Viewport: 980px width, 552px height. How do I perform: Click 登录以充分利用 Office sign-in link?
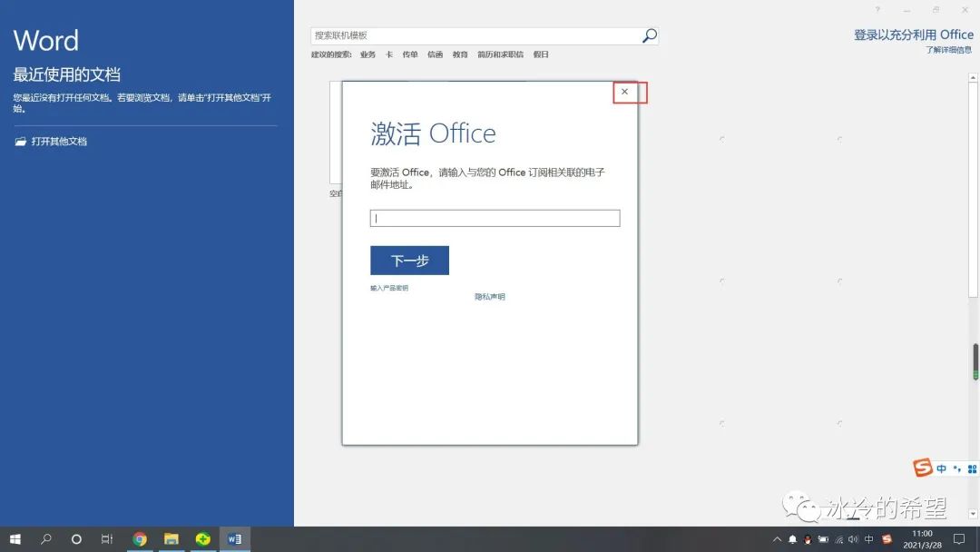[x=913, y=35]
